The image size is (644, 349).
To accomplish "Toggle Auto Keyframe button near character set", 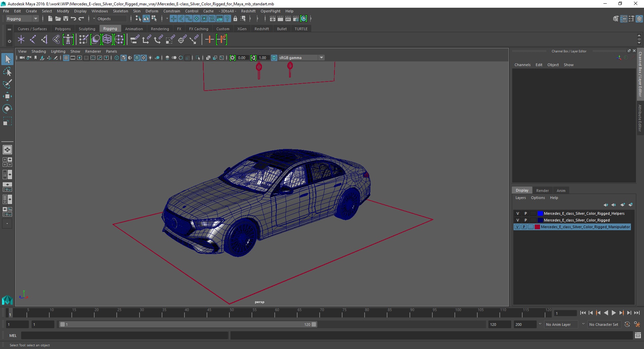I will pos(627,325).
